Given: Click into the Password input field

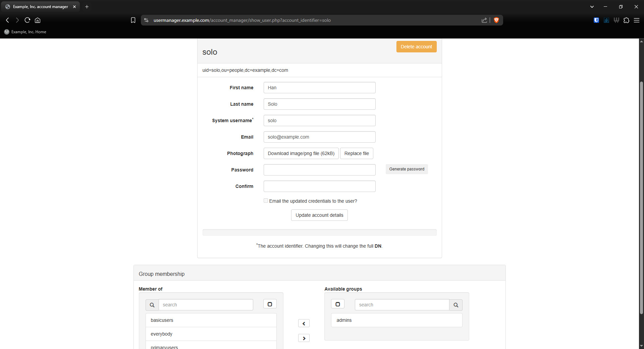Looking at the screenshot, I should (x=319, y=170).
